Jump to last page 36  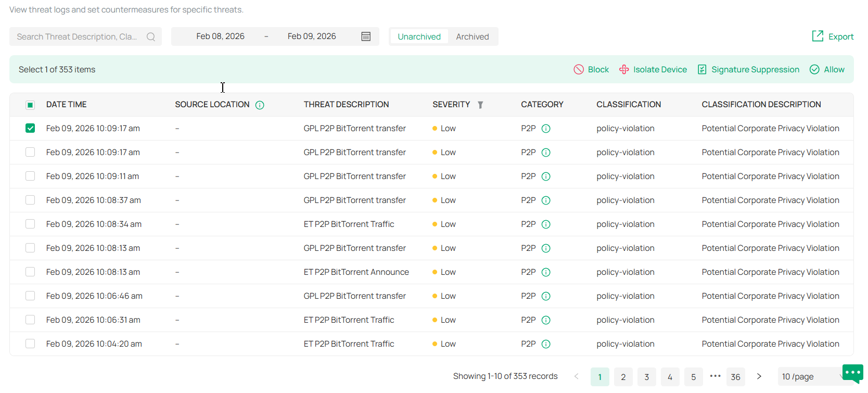(736, 377)
